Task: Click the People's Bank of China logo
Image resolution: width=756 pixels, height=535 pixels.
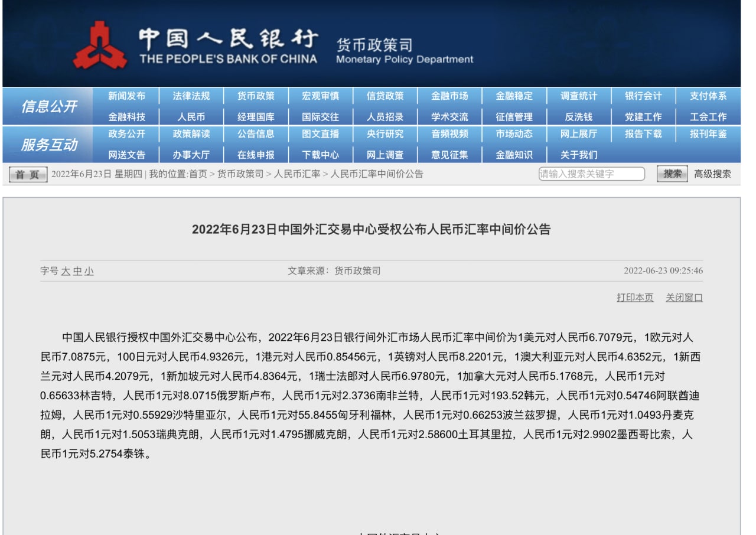Action: click(100, 45)
